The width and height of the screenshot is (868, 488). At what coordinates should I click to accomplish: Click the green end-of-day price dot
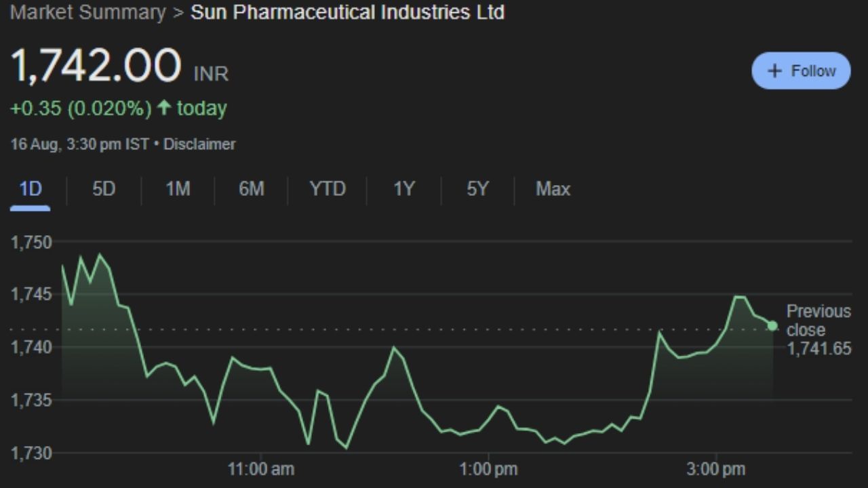click(x=772, y=326)
